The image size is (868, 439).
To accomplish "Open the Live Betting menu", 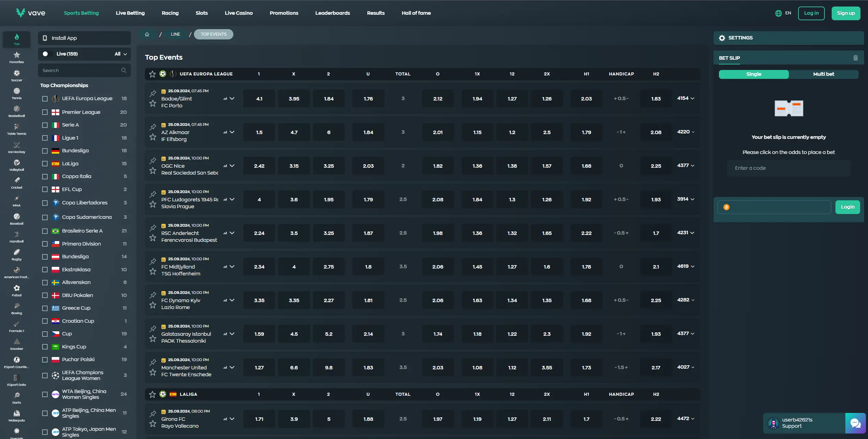I will click(130, 13).
